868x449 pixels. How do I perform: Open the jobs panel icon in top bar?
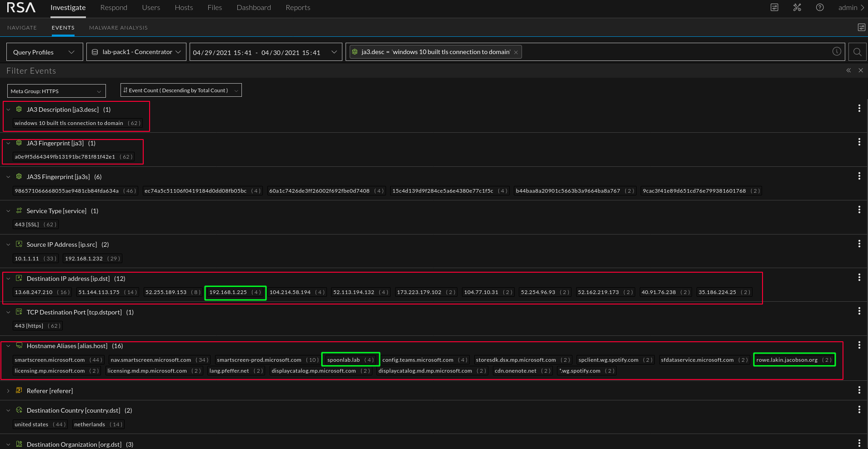click(x=774, y=8)
